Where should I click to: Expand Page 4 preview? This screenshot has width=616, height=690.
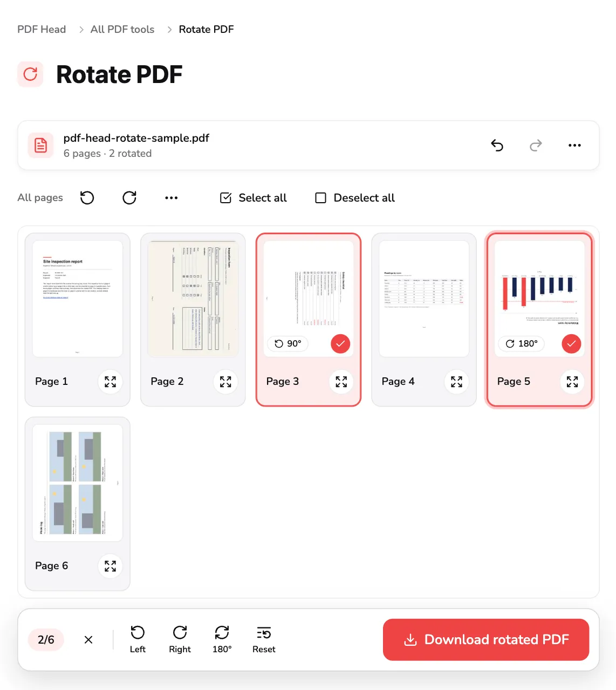(456, 382)
